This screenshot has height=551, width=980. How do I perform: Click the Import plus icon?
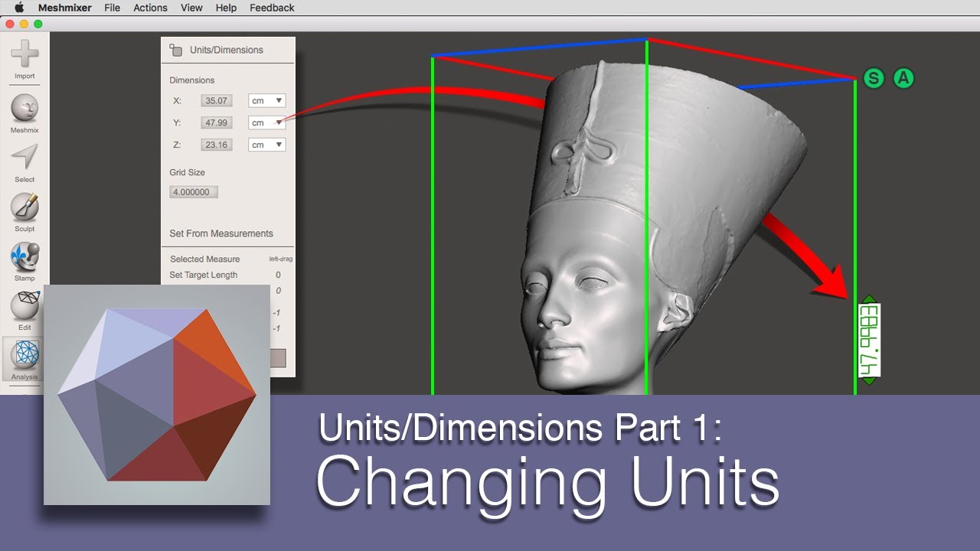pos(24,54)
